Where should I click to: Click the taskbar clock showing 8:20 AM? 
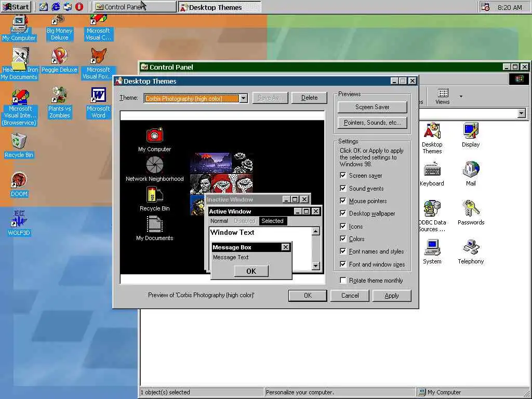[x=510, y=7]
